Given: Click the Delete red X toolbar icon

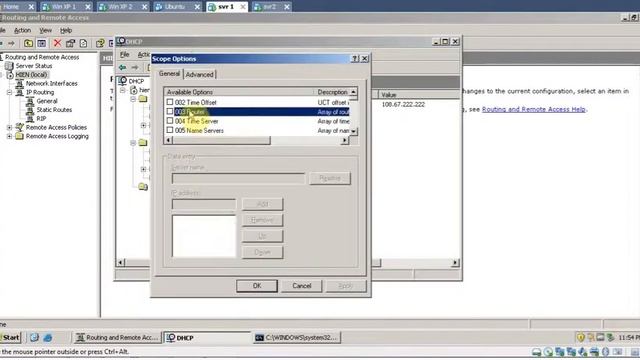Looking at the screenshot, I should click(x=57, y=43).
